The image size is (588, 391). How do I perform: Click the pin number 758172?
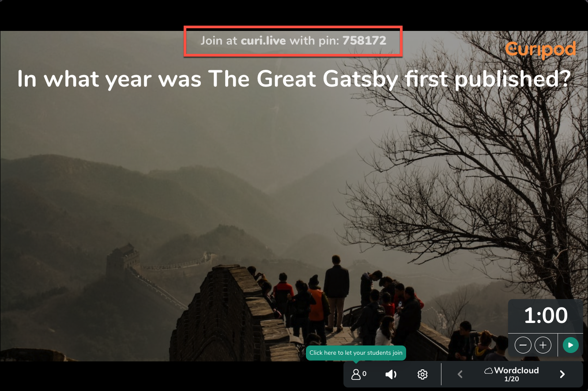click(x=364, y=41)
